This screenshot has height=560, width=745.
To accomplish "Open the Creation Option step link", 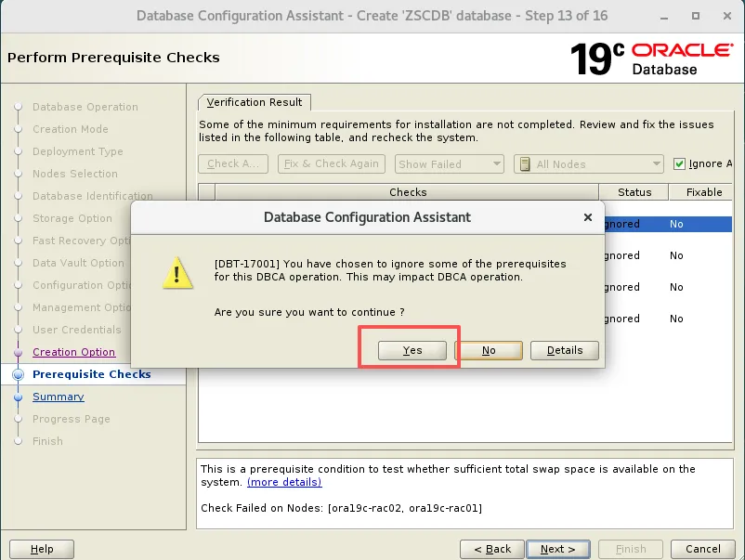I will pyautogui.click(x=73, y=352).
